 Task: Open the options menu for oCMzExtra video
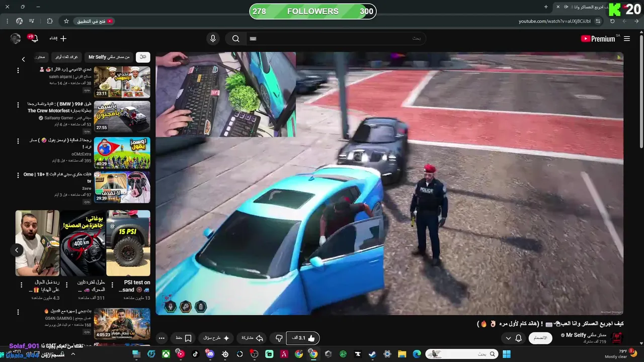[x=18, y=141]
